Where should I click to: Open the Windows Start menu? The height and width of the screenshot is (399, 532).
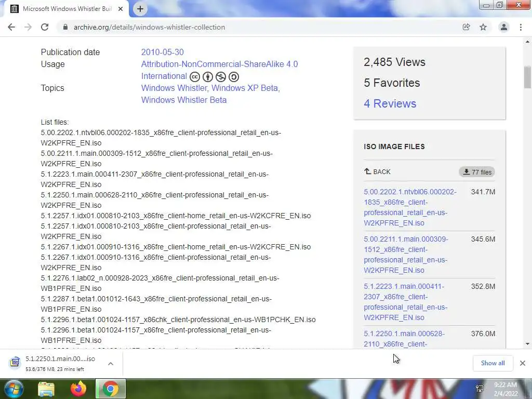14,389
